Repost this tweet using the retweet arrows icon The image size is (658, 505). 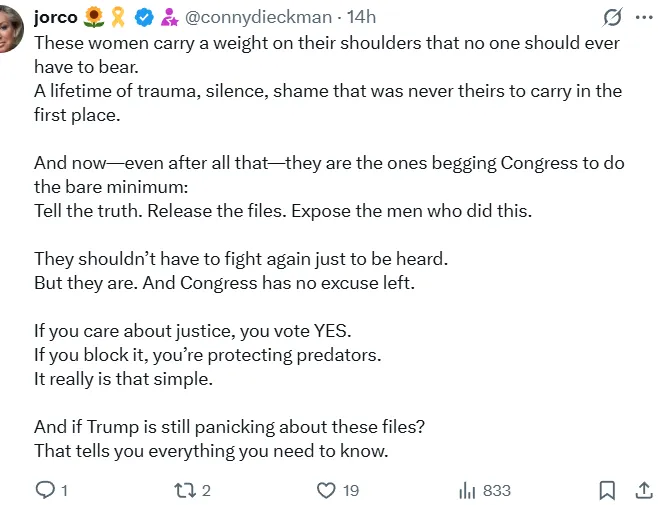coord(185,490)
